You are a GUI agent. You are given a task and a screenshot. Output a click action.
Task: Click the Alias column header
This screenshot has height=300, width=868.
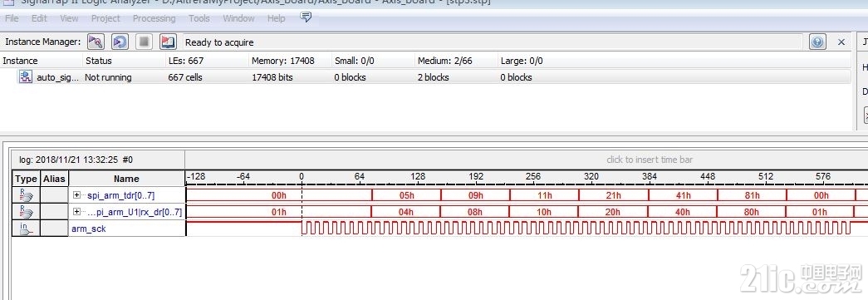(54, 178)
